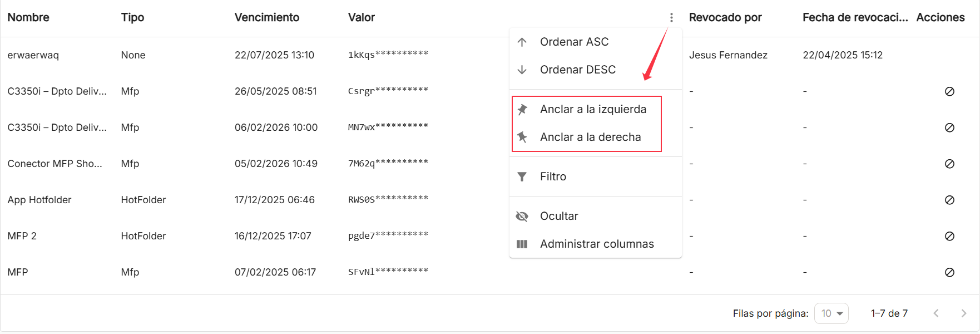The image size is (980, 334).
Task: Revoke the App Hotfolder key
Action: (x=949, y=200)
